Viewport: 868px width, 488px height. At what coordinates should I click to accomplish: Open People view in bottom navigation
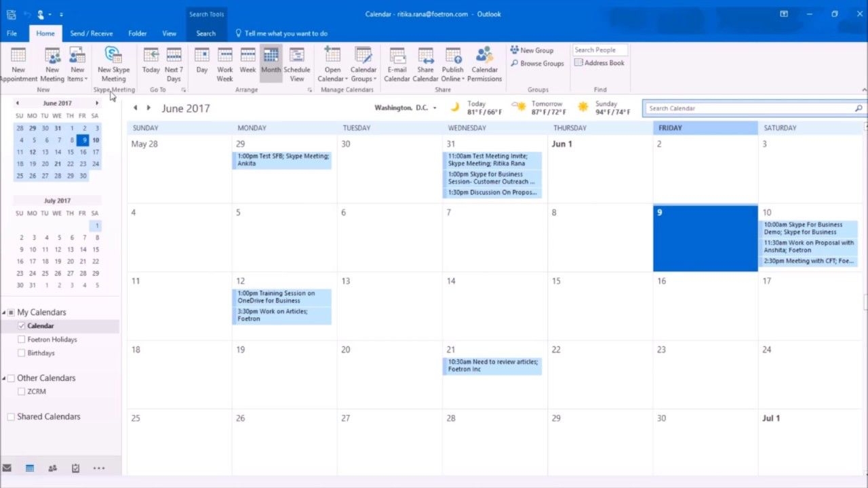click(x=52, y=468)
